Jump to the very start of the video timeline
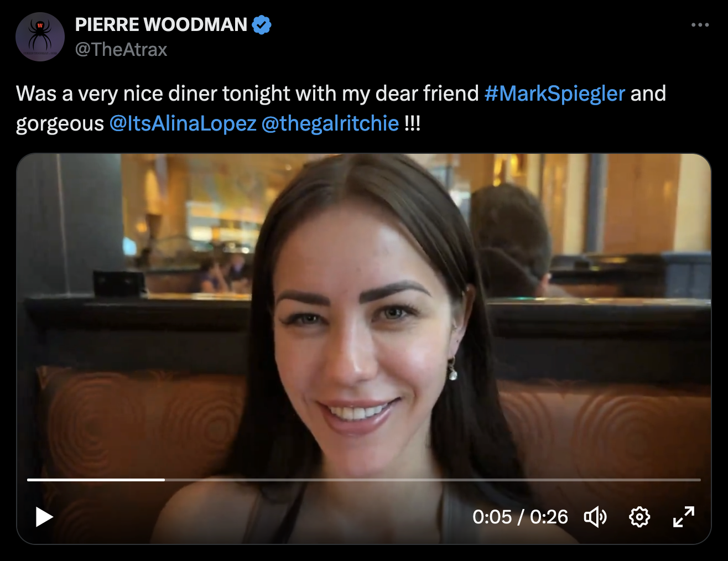Image resolution: width=728 pixels, height=561 pixels. pos(28,480)
